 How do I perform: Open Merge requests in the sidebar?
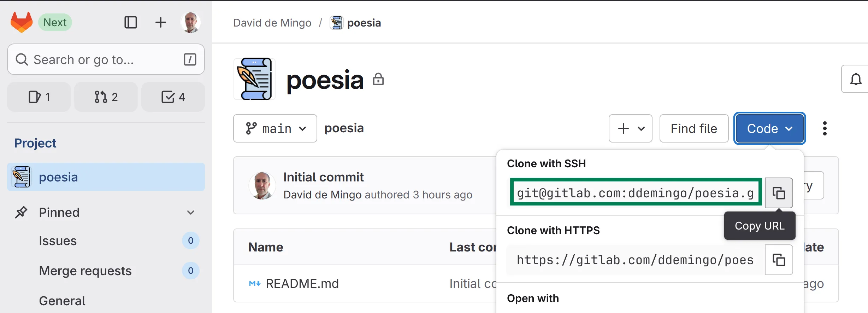[85, 271]
